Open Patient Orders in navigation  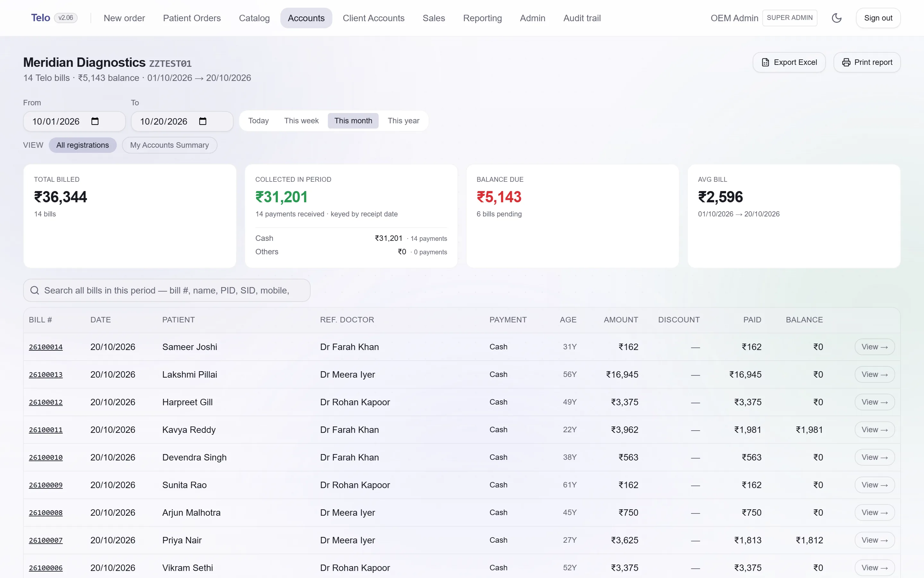pyautogui.click(x=192, y=18)
